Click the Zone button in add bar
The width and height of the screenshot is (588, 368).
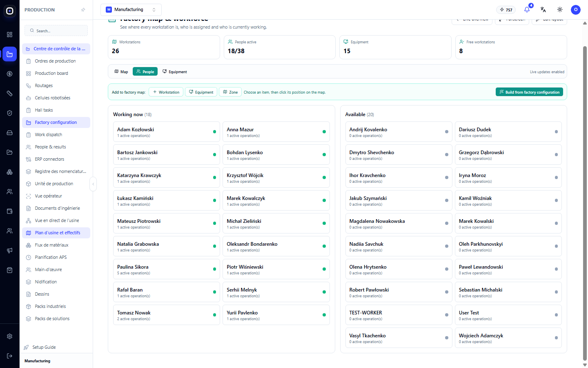point(230,92)
